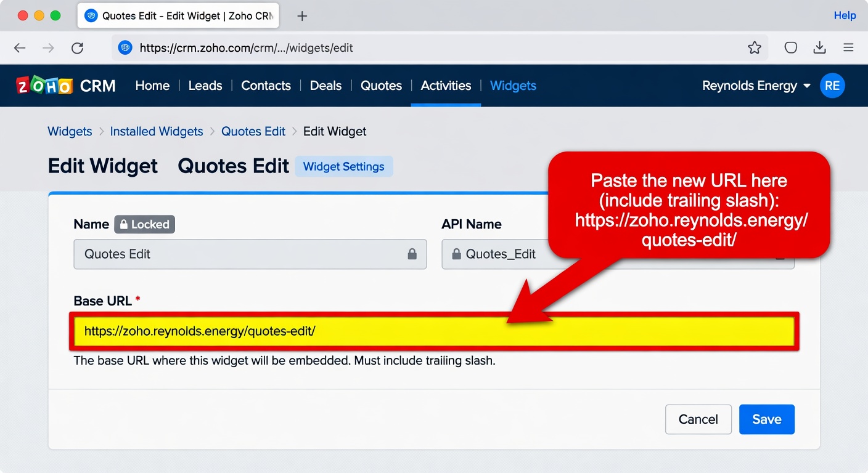This screenshot has height=473, width=868.
Task: Open a new browser tab
Action: pos(302,17)
